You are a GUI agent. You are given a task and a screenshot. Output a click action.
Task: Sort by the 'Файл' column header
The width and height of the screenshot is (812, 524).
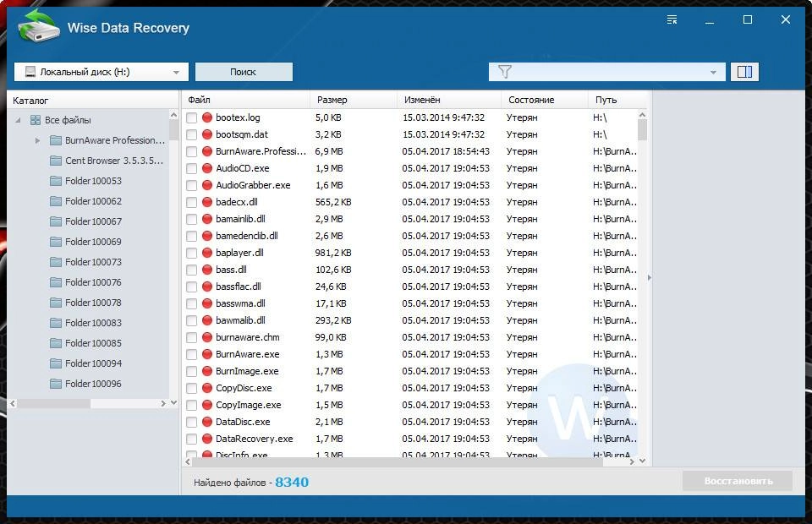[x=246, y=100]
